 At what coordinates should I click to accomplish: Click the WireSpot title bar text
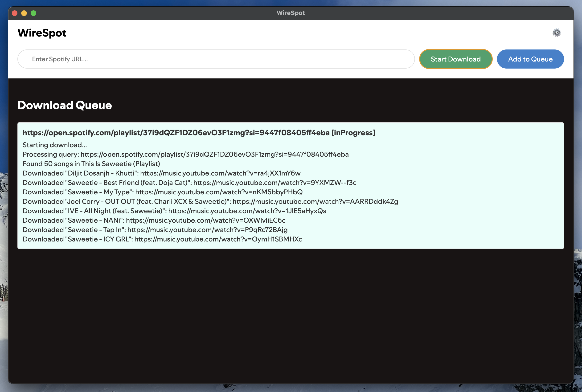pos(291,13)
